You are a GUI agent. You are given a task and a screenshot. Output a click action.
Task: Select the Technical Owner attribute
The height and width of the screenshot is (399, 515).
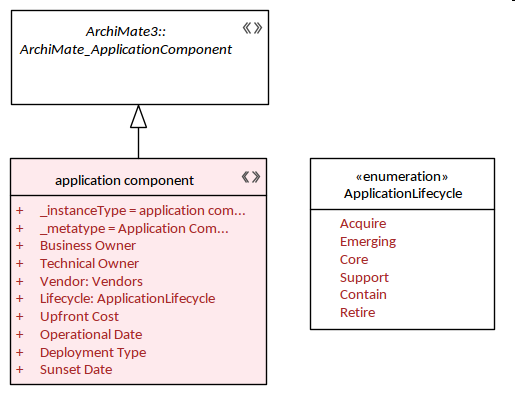[89, 264]
